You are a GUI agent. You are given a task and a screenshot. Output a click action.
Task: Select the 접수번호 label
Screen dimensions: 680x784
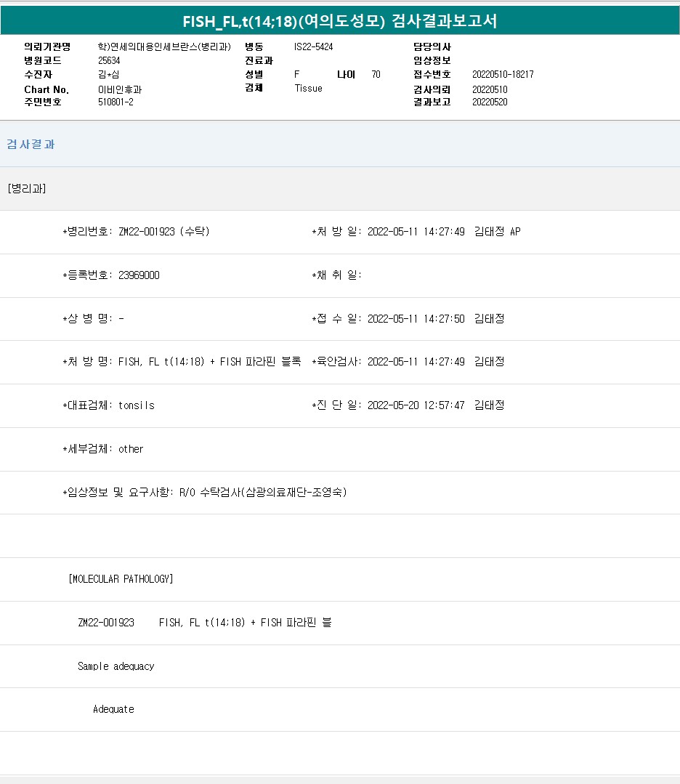click(x=432, y=75)
